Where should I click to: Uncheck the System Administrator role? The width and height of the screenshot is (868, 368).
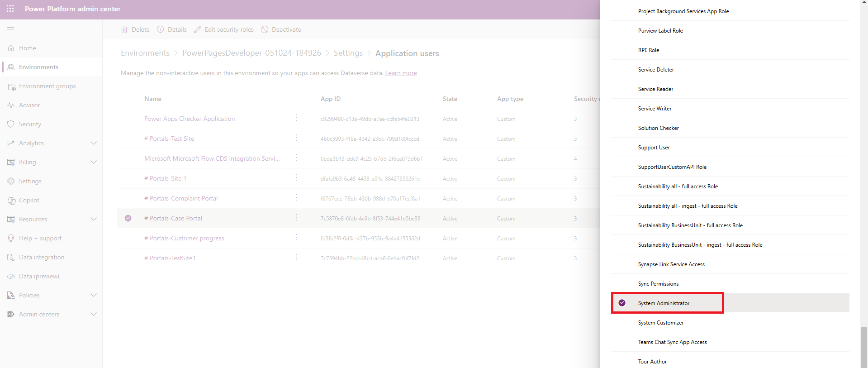pos(622,303)
